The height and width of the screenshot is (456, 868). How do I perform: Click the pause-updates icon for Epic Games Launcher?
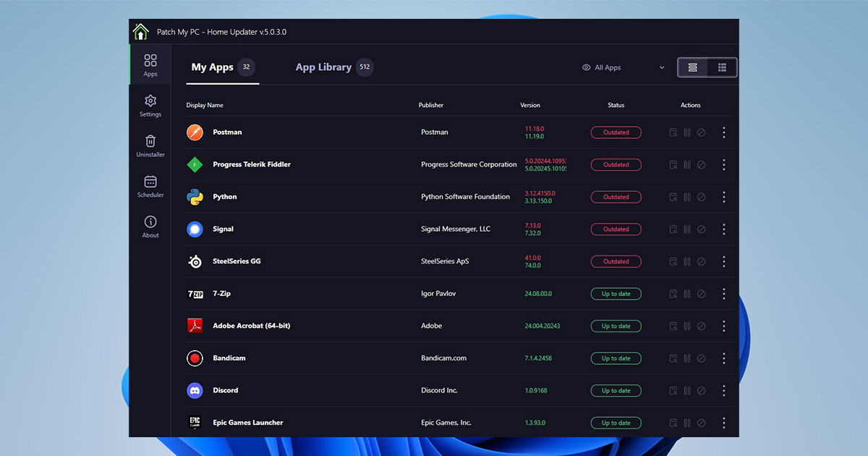coord(687,423)
